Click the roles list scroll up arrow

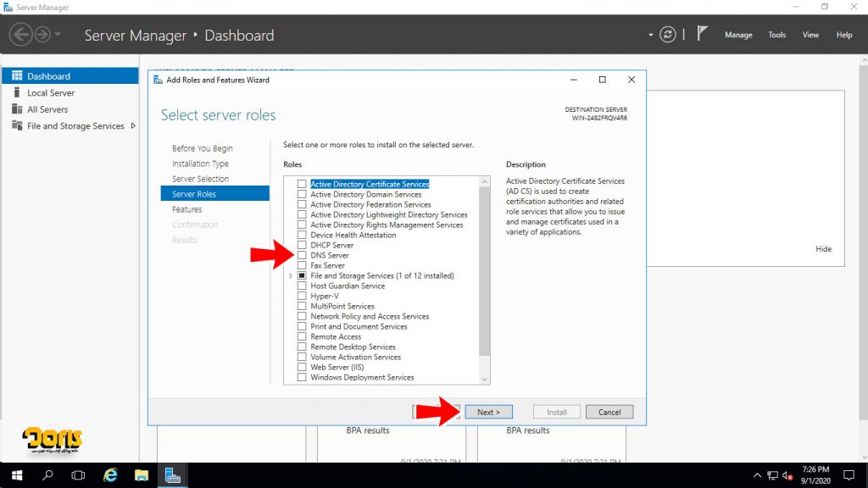[x=484, y=182]
